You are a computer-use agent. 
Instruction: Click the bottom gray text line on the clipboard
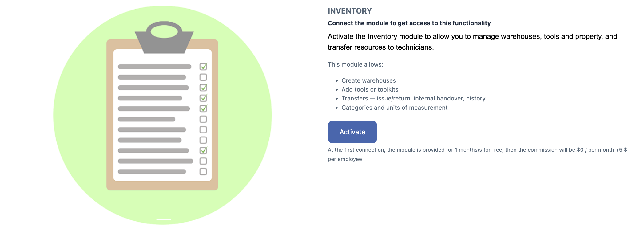pyautogui.click(x=152, y=172)
